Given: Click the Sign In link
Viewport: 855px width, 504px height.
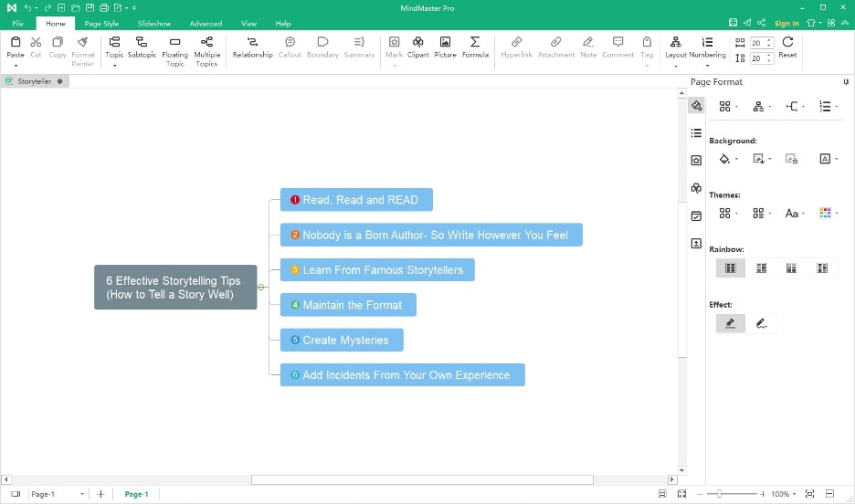Looking at the screenshot, I should [786, 24].
